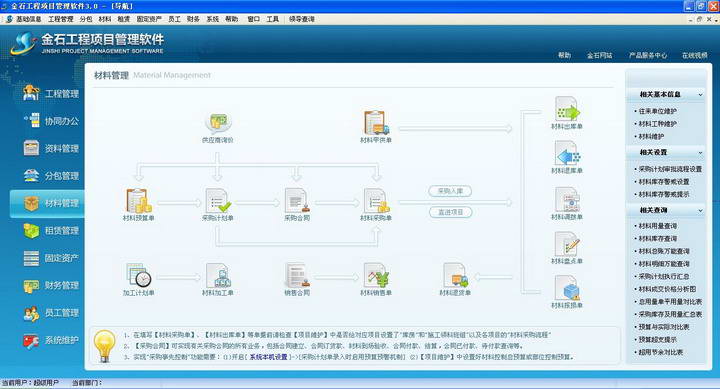Open 财务管理 module in the left sidebar

coord(51,285)
